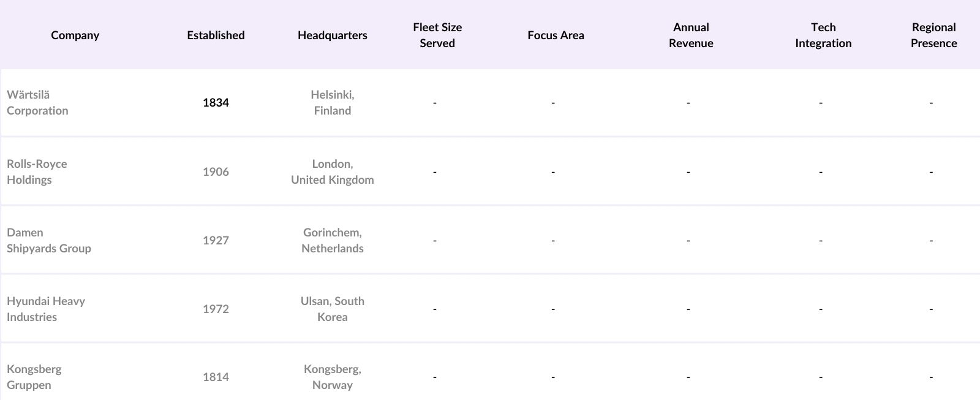Select the Ulsan, South Korea cell
Image resolution: width=980 pixels, height=400 pixels.
pyautogui.click(x=332, y=309)
